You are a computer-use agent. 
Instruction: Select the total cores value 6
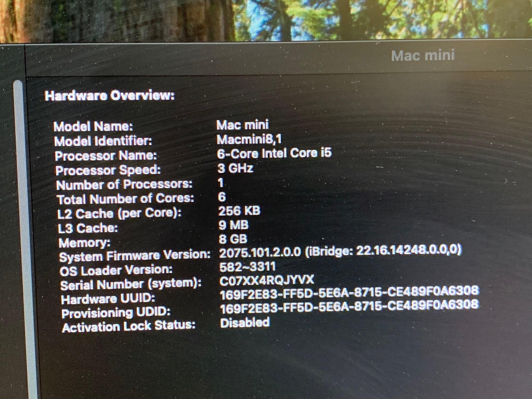pyautogui.click(x=222, y=197)
